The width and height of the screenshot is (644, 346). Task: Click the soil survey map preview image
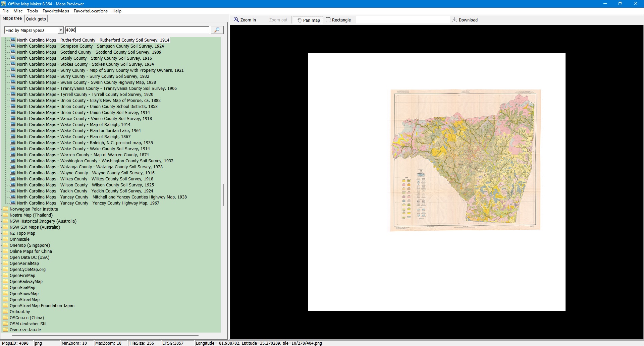pos(465,160)
